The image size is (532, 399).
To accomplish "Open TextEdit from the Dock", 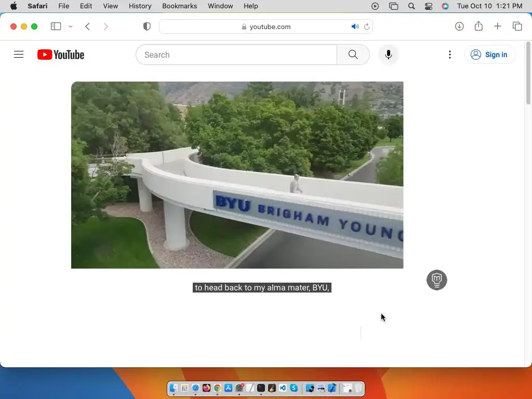I will pos(250,388).
